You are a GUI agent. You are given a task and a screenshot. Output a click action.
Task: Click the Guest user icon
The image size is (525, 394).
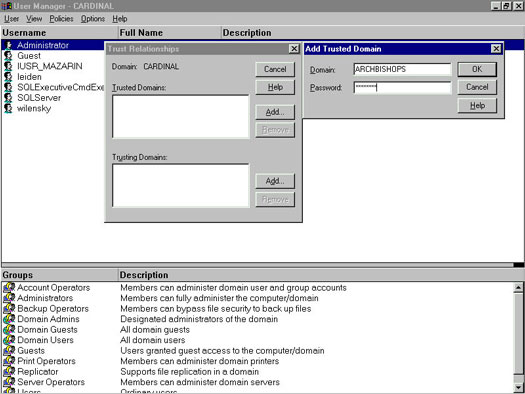[x=8, y=56]
